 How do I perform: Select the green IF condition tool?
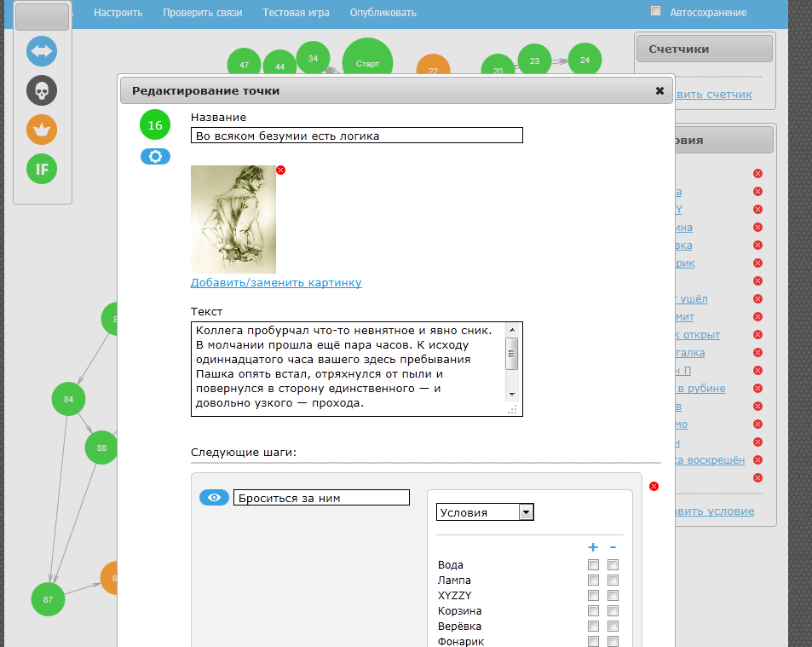(42, 169)
